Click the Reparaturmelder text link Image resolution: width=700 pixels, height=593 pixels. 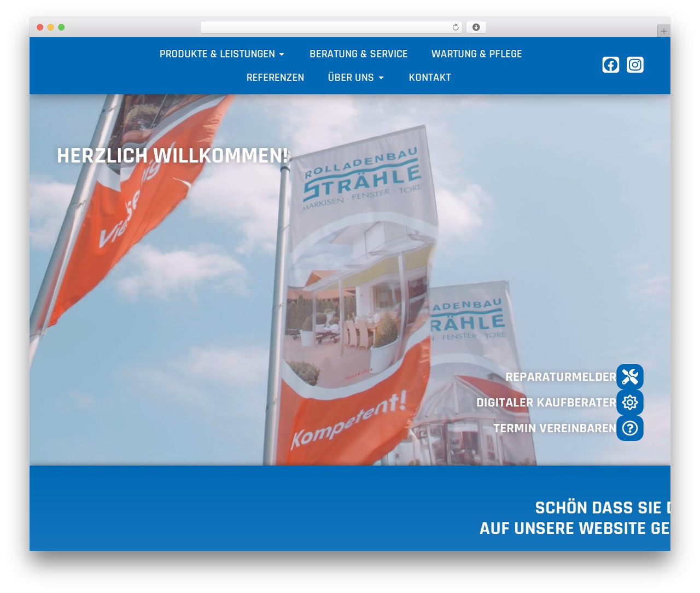(561, 377)
